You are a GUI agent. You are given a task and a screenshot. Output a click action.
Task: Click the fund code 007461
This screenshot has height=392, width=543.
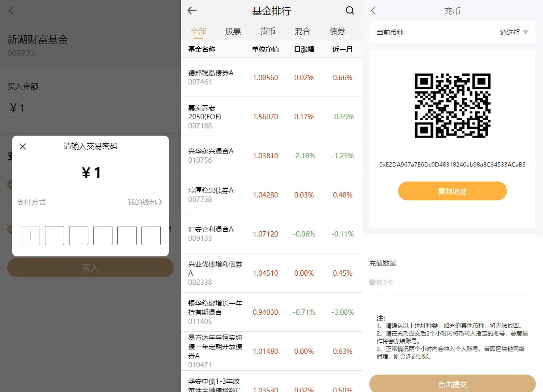[200, 82]
